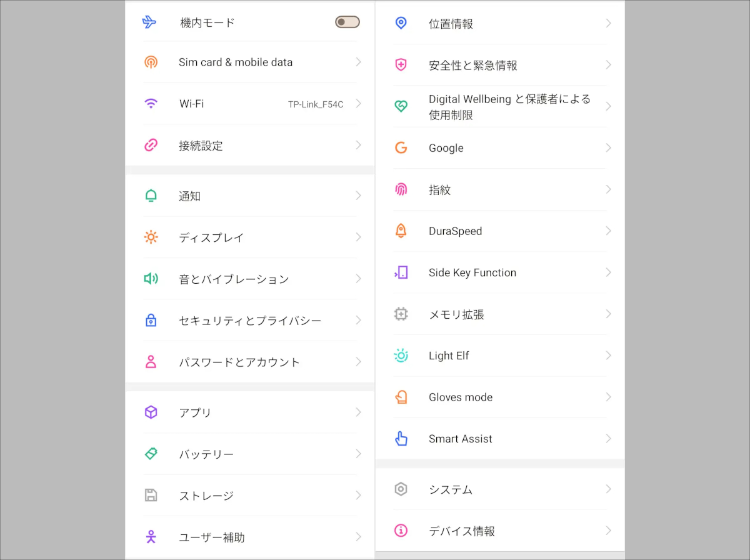Expand the システム settings chevron

click(607, 489)
